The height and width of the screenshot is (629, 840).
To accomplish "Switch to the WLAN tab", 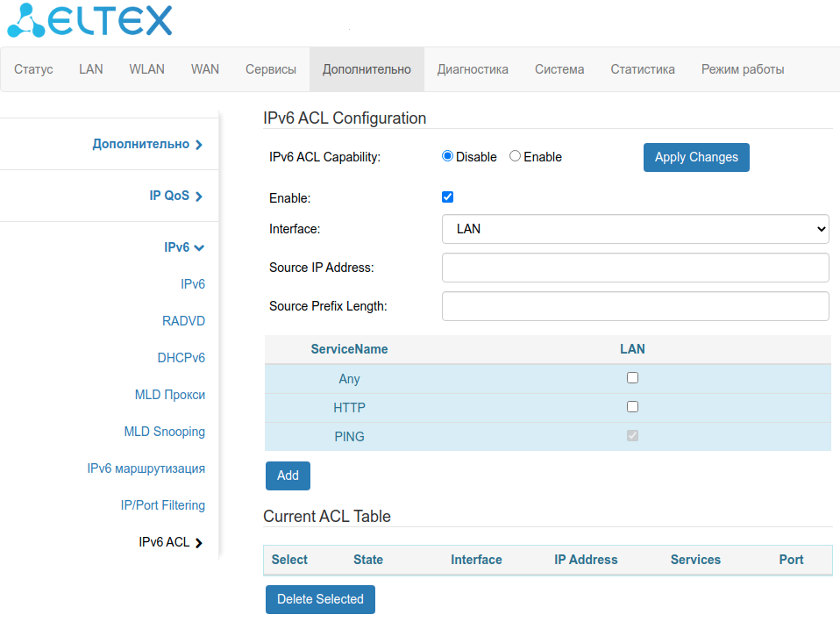I will point(146,69).
